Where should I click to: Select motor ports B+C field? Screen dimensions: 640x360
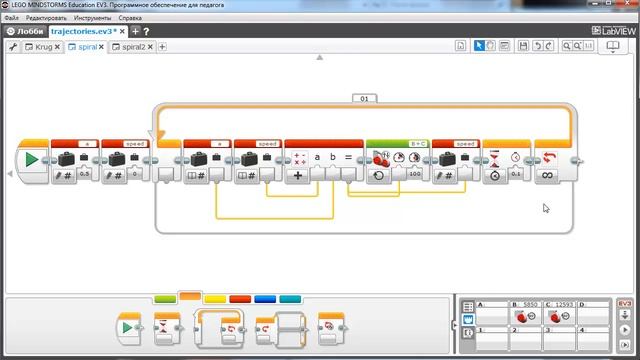pyautogui.click(x=418, y=144)
